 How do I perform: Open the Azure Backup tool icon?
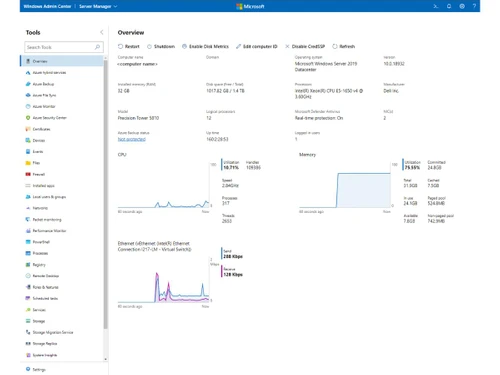28,84
